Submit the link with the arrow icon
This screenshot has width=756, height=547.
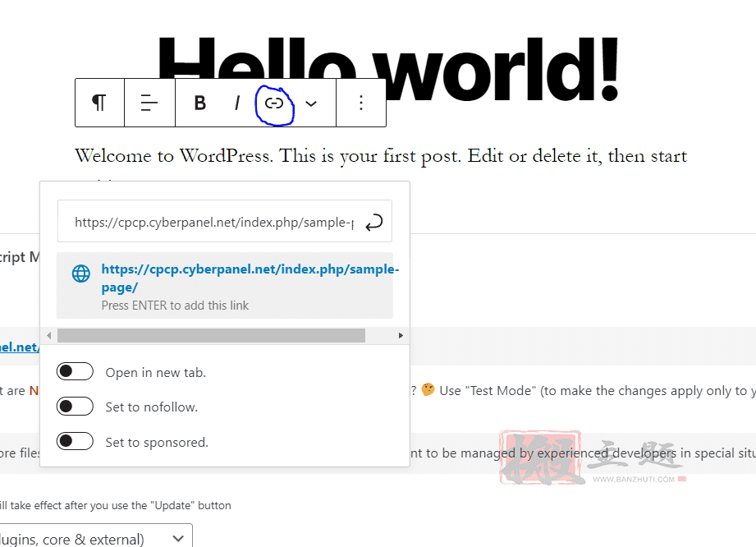(373, 223)
